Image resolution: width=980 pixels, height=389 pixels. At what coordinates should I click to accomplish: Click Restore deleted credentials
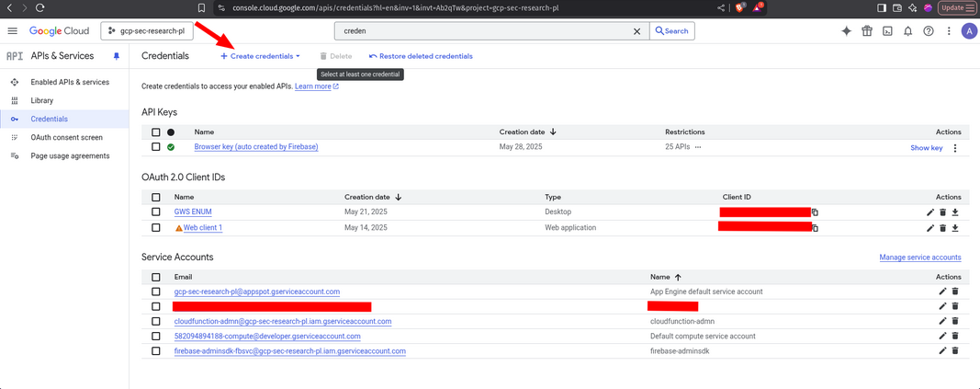click(x=421, y=56)
